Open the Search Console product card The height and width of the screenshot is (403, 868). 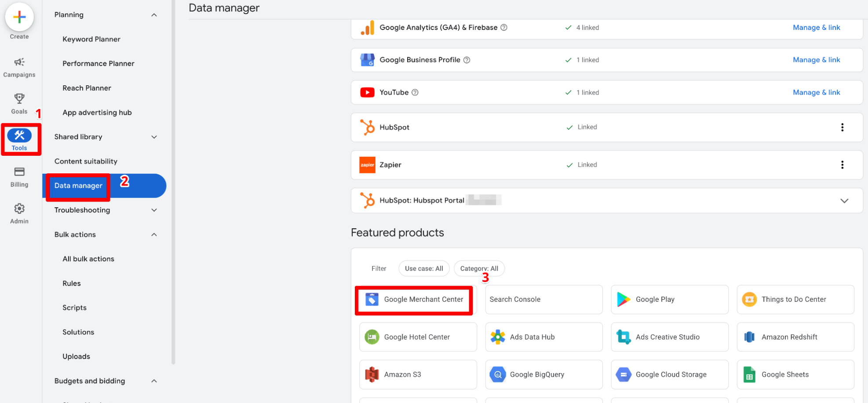(x=544, y=300)
